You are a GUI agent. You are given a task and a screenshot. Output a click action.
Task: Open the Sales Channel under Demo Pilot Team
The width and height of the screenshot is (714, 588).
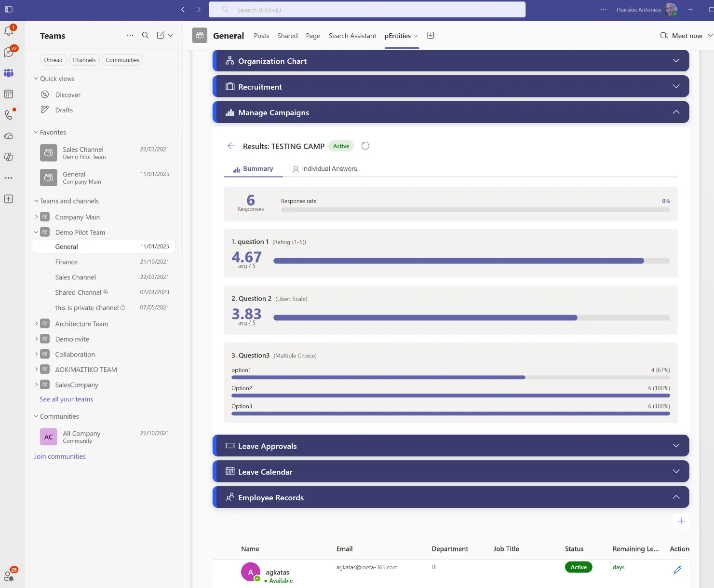(104, 277)
